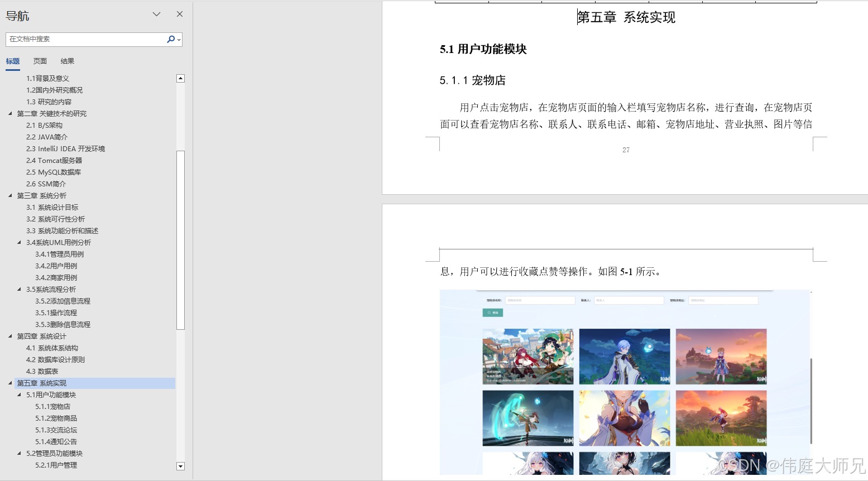The image size is (868, 481).
Task: Go to 3.4.2商家用例 heading
Action: click(56, 278)
